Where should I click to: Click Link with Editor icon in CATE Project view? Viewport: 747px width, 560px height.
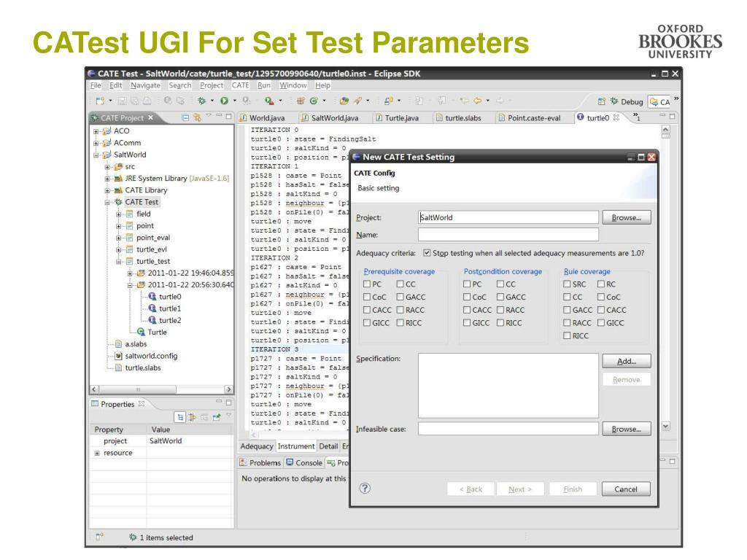[197, 117]
